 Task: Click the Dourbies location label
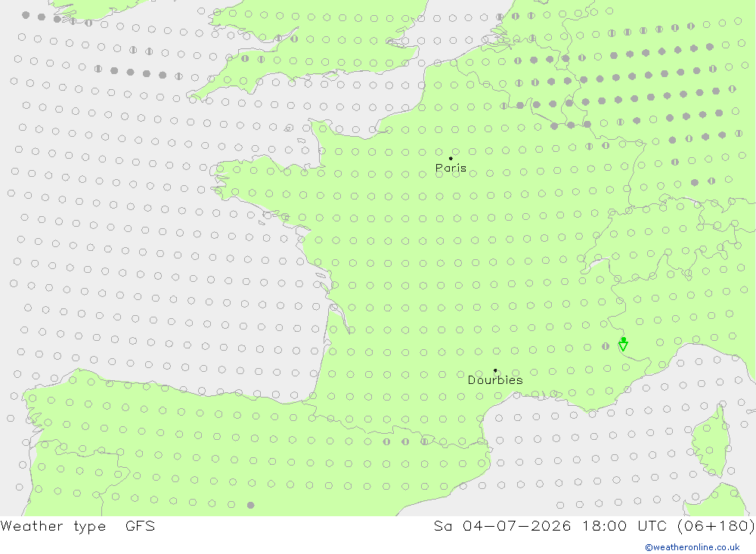[x=495, y=380]
